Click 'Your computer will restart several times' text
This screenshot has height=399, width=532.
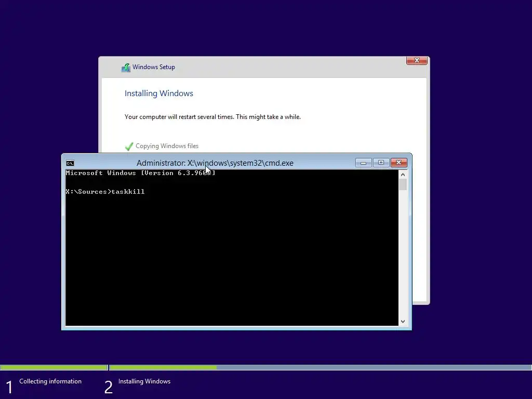[212, 117]
